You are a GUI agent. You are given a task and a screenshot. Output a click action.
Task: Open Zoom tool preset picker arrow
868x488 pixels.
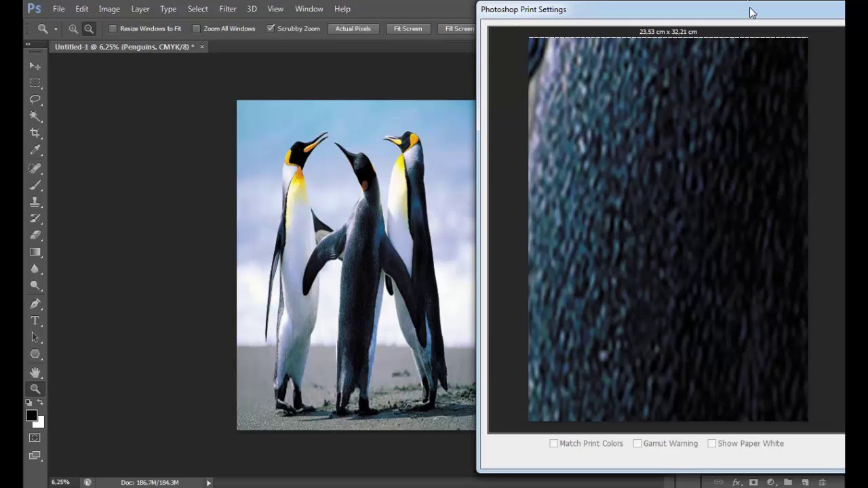(56, 29)
